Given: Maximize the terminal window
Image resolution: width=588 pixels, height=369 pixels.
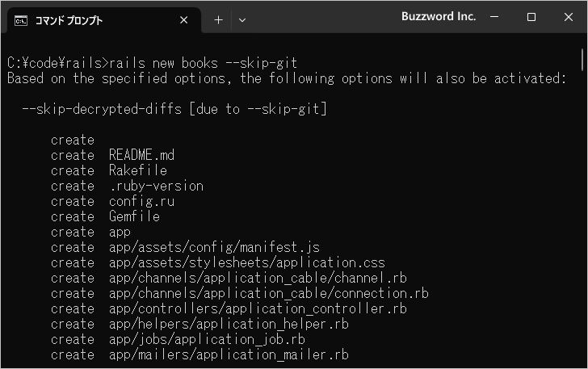Looking at the screenshot, I should (531, 17).
